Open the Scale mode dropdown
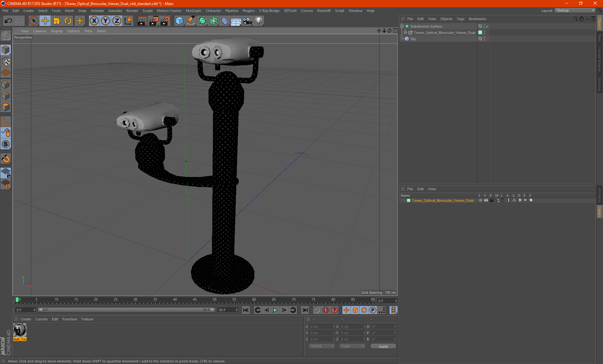603x364 pixels. [x=352, y=346]
